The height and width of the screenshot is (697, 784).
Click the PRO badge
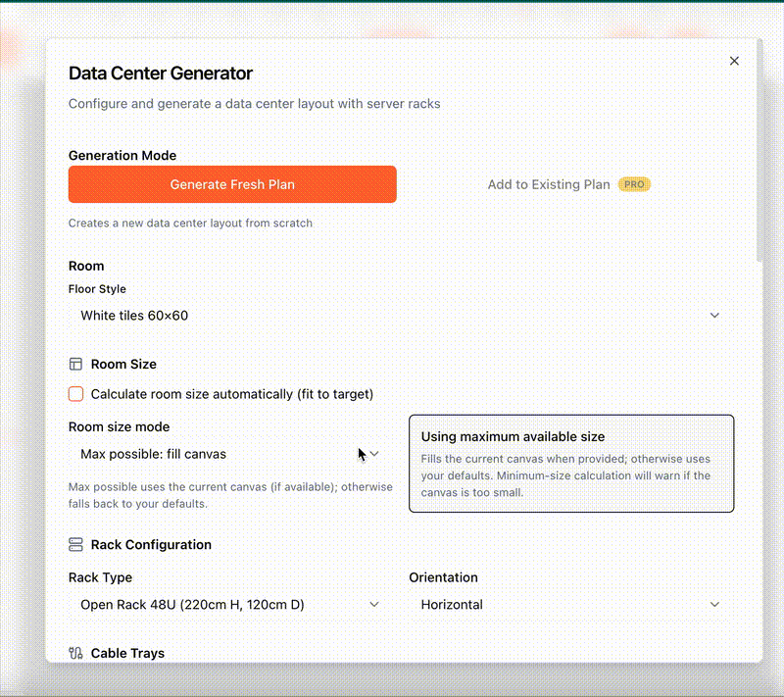(x=634, y=184)
